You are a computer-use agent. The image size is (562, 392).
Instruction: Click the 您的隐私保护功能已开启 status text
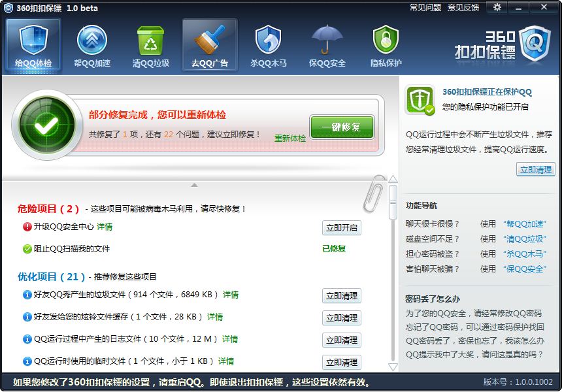coord(486,106)
